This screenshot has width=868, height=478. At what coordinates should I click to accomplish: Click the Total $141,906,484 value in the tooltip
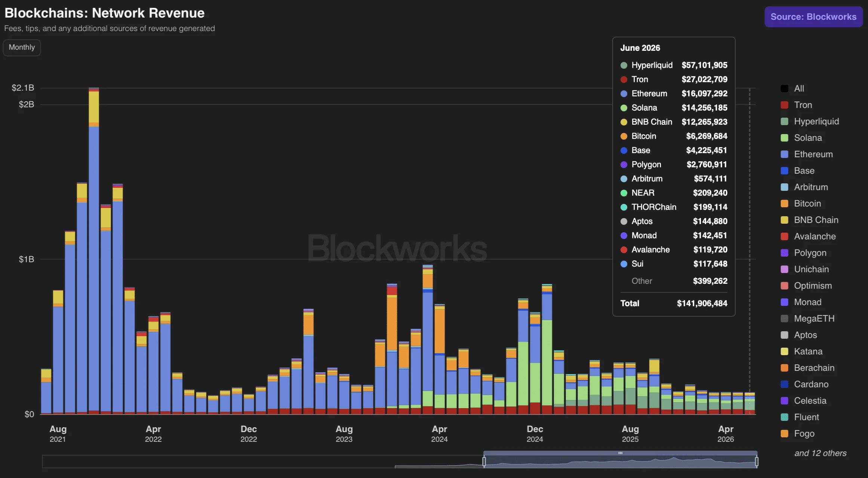click(x=702, y=303)
